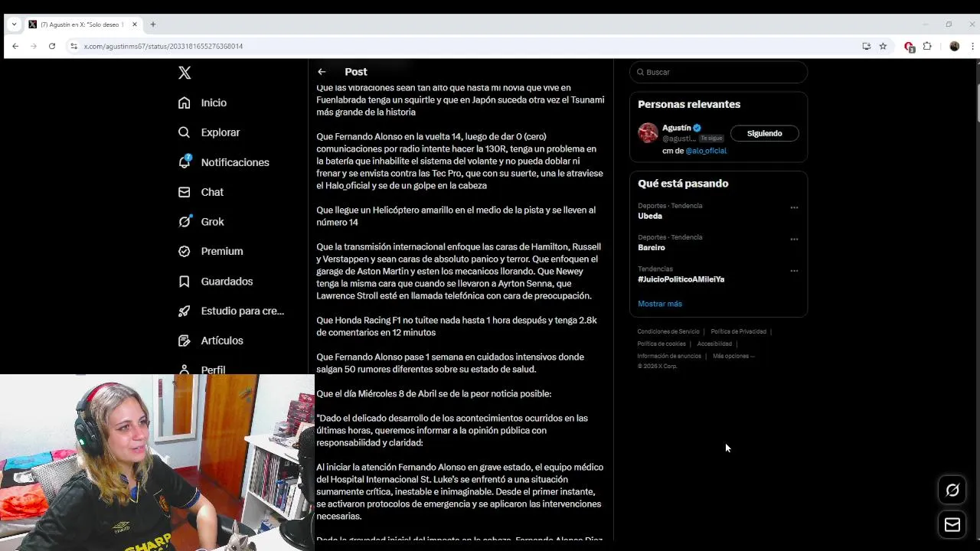Screen dimensions: 980x551
Task: Focus the Buscar search field
Action: click(x=718, y=72)
